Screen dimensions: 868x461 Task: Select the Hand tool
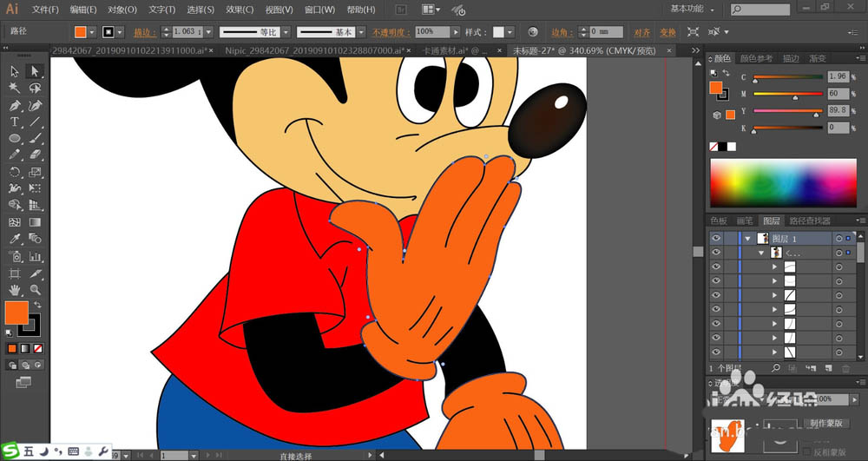15,289
